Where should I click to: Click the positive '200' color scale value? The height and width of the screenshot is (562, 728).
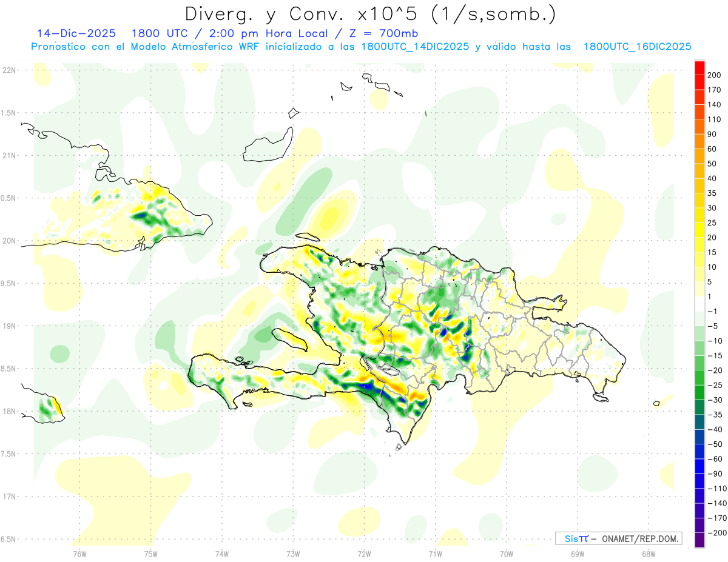click(714, 75)
